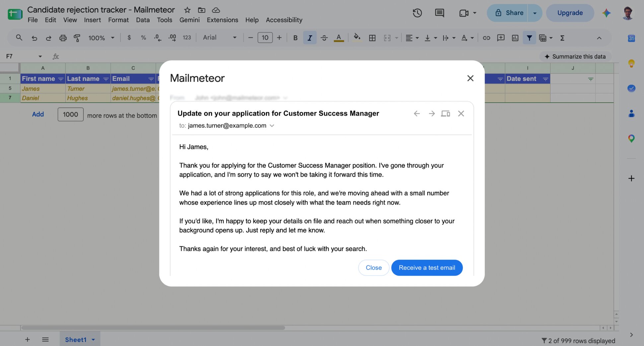Add a comment from toolbar
This screenshot has height=346, width=644.
[501, 38]
